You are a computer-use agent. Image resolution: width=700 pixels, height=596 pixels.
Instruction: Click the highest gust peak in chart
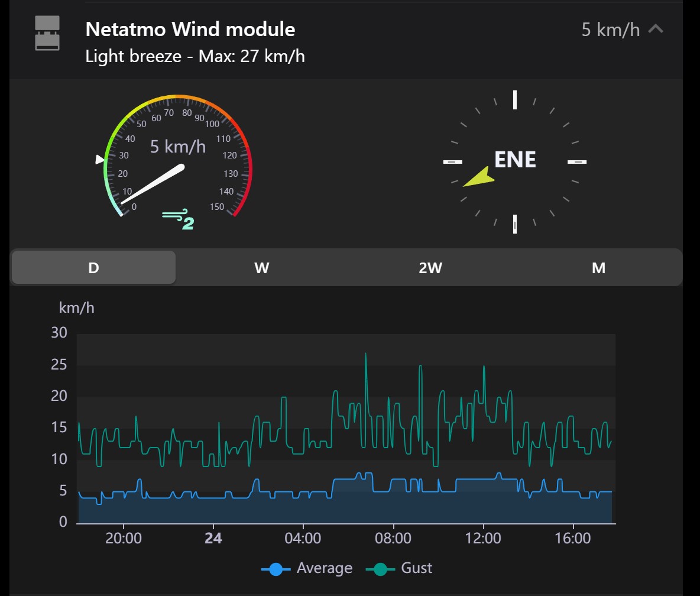pos(365,355)
